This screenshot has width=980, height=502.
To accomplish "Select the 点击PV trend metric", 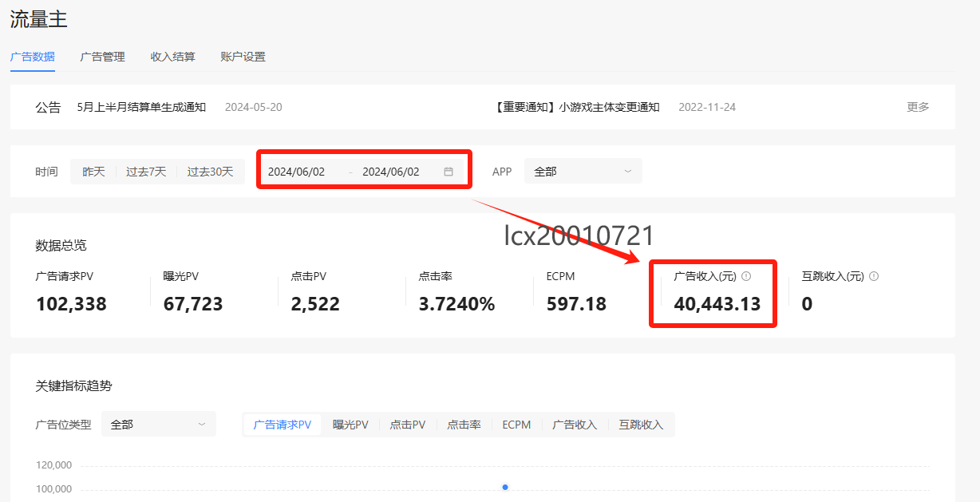I will tap(408, 425).
